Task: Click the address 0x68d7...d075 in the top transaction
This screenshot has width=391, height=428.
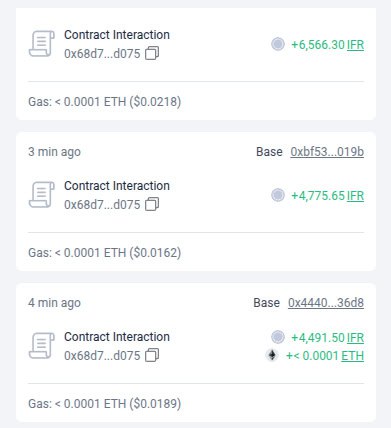Action: click(102, 54)
